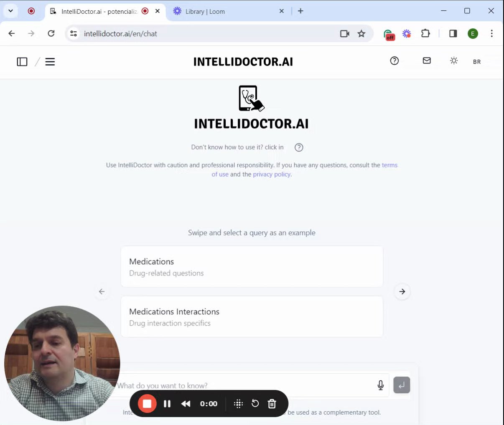Click the pinned recording tab
This screenshot has width=504, height=425.
[x=31, y=11]
